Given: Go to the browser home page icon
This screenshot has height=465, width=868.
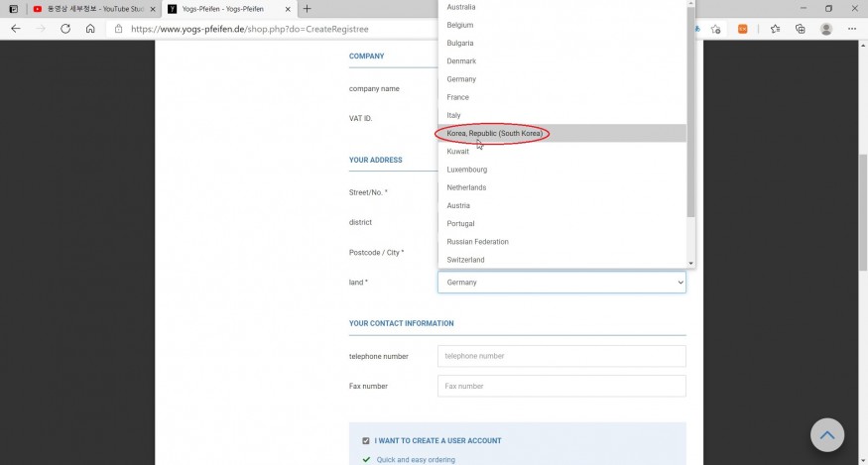Looking at the screenshot, I should pyautogui.click(x=90, y=29).
